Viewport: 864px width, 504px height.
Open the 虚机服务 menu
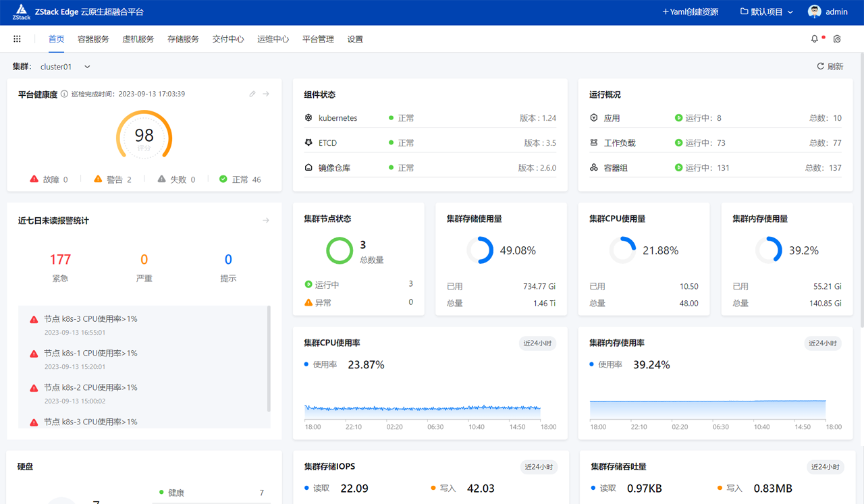[138, 39]
